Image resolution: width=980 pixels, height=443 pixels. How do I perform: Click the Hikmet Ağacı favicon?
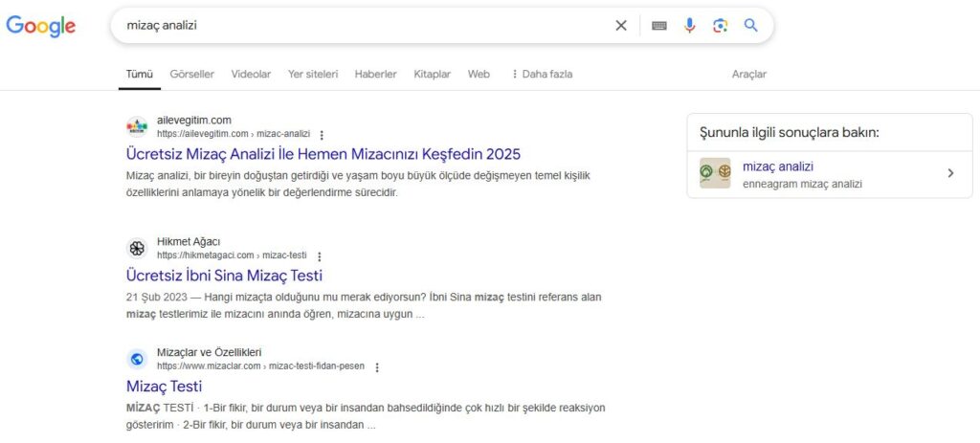tap(137, 248)
